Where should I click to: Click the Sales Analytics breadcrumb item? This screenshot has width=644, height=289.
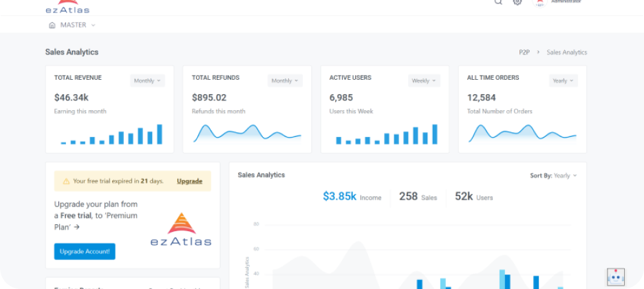click(566, 52)
